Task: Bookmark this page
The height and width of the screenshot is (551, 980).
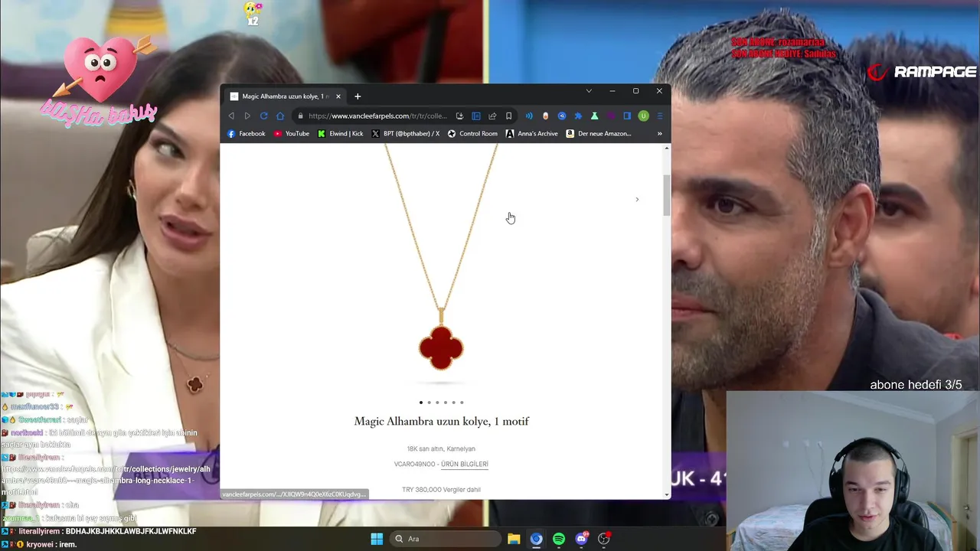Action: [x=508, y=116]
